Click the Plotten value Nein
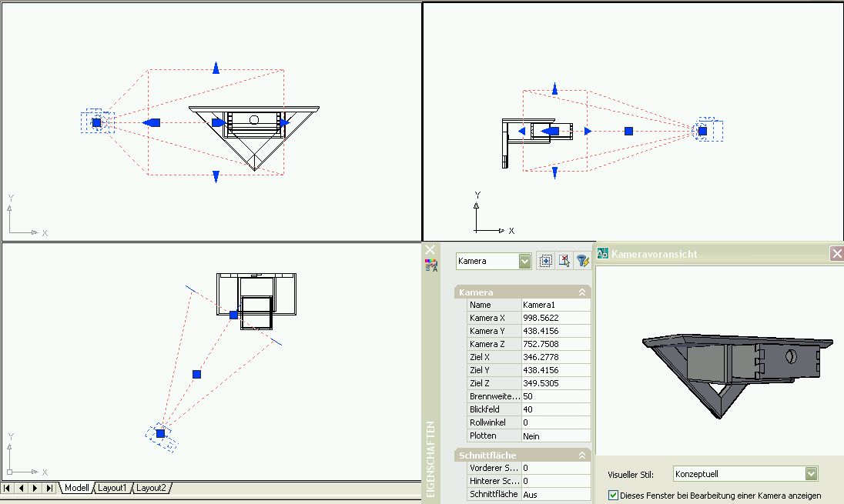The width and height of the screenshot is (844, 504). coord(556,436)
